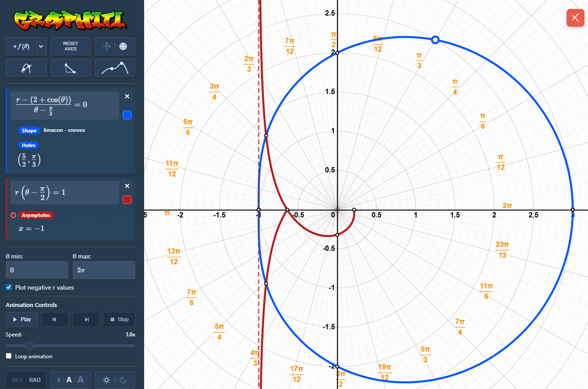Open the red color swatch for second equation
Image resolution: width=588 pixels, height=389 pixels.
(127, 200)
